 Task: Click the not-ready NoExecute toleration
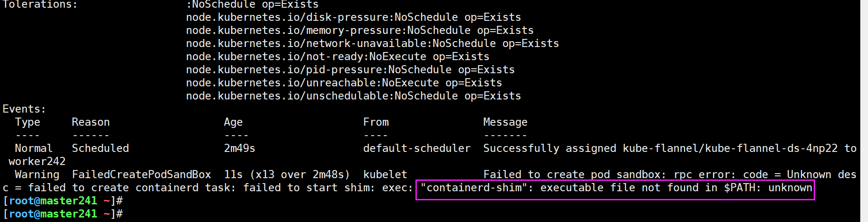click(337, 57)
